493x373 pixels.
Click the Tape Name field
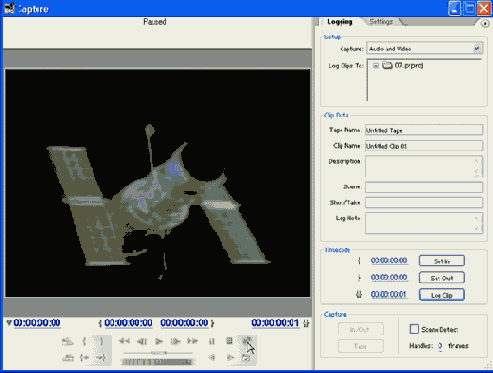click(424, 130)
